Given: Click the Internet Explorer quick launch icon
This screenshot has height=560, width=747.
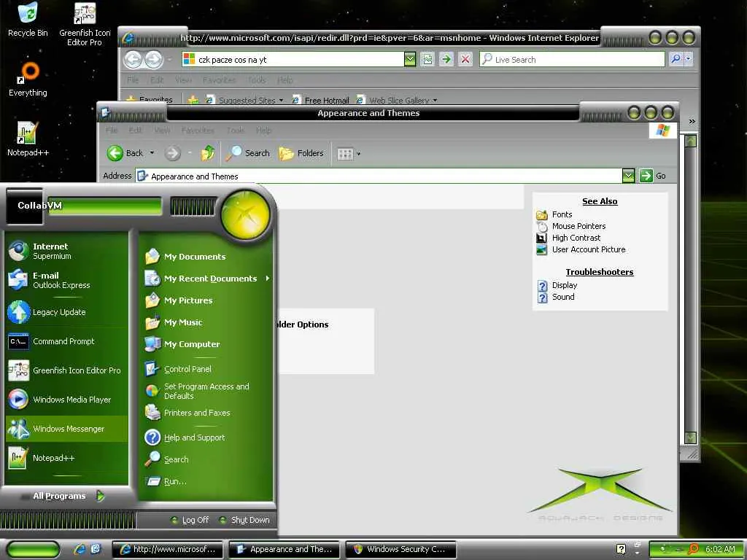Looking at the screenshot, I should pyautogui.click(x=80, y=549).
